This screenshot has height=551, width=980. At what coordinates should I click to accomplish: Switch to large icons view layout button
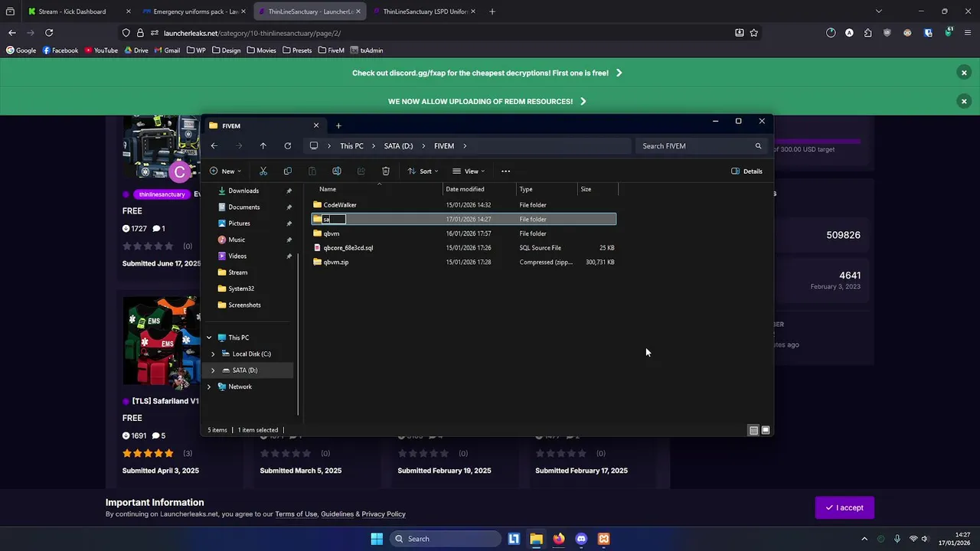[x=765, y=430]
